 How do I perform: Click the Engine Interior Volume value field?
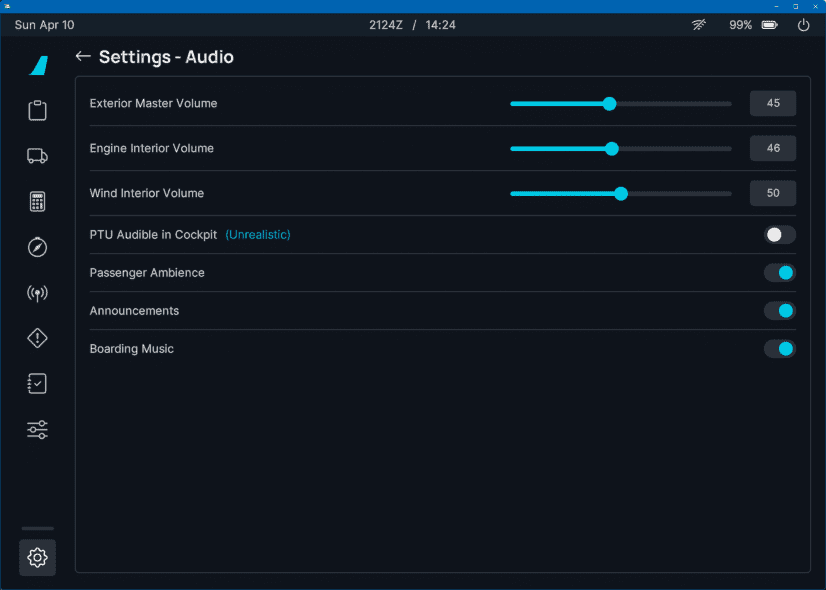[773, 148]
